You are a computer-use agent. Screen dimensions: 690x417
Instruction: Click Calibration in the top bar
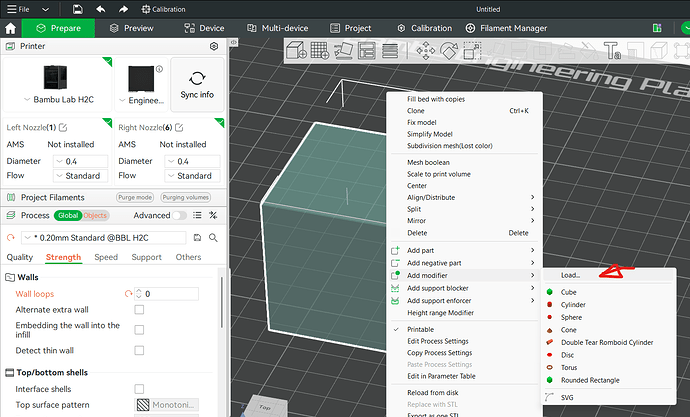click(x=163, y=9)
